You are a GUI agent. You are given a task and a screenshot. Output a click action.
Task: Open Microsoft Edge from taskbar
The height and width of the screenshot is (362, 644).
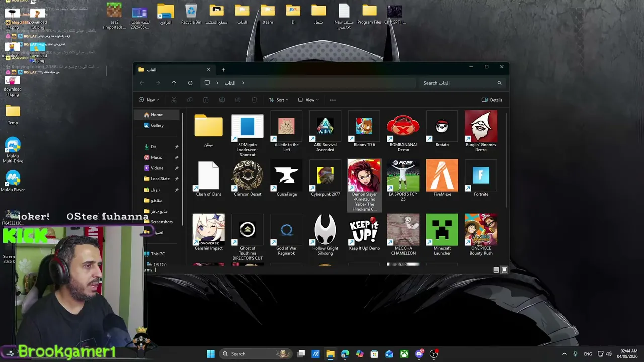tap(345, 354)
